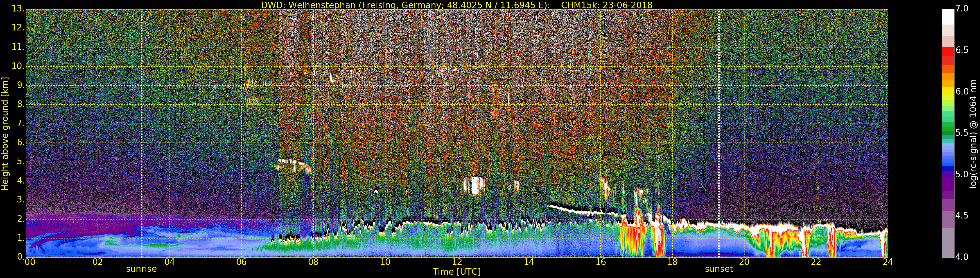Click the white dotted sunset line in the plot
Image resolution: width=980 pixels, height=278 pixels.
719,133
